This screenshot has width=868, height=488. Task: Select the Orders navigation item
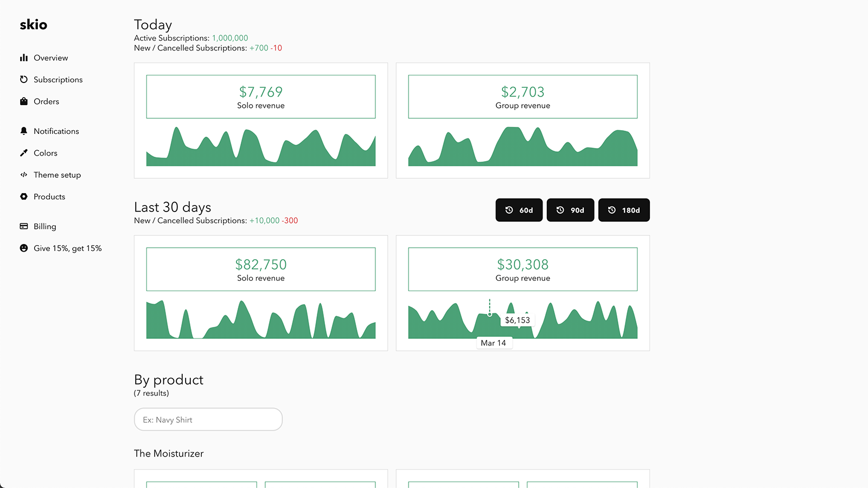(x=46, y=101)
